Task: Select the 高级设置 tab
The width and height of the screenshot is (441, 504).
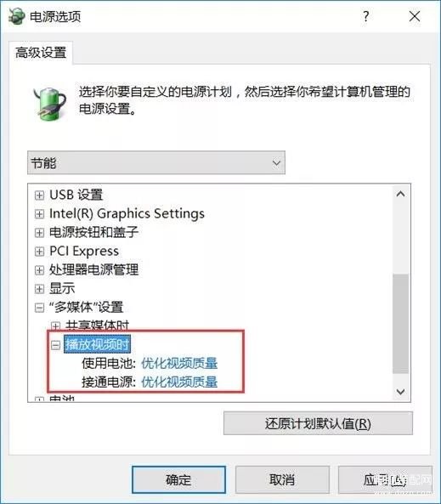Action: (41, 53)
